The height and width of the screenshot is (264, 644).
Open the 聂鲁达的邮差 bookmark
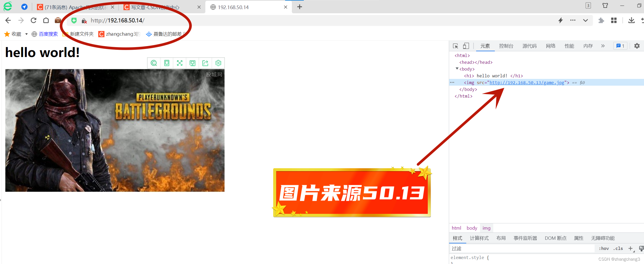tap(166, 34)
